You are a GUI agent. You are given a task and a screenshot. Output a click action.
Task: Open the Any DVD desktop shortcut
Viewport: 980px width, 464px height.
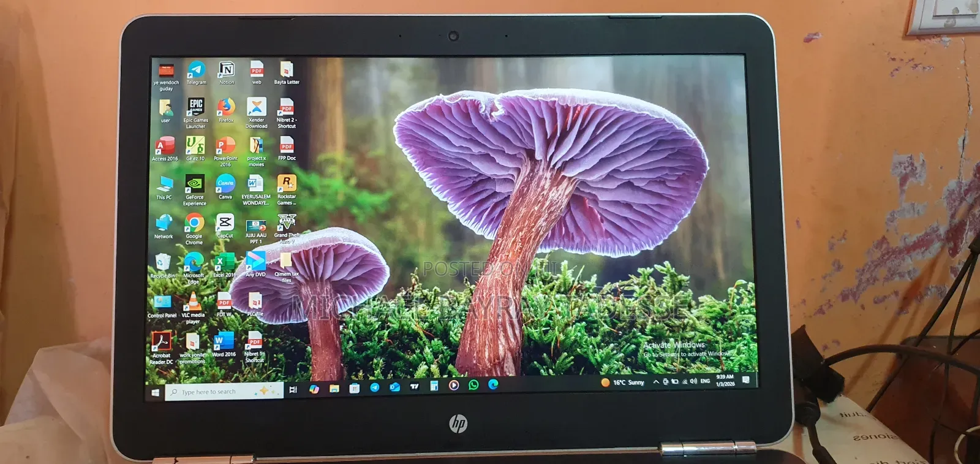pyautogui.click(x=255, y=265)
